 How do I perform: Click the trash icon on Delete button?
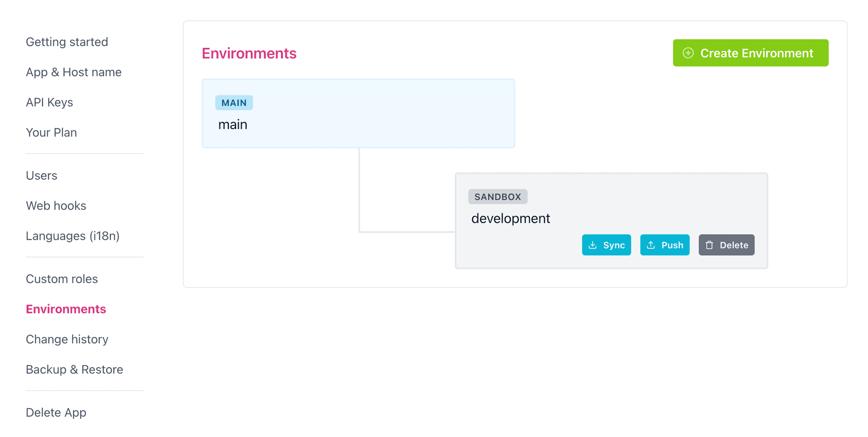[x=709, y=245]
